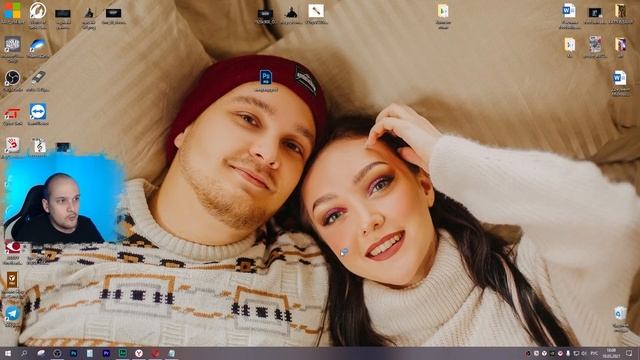Launch TeamViewer from the desktop shortcut
The height and width of the screenshot is (360, 640).
[x=38, y=111]
